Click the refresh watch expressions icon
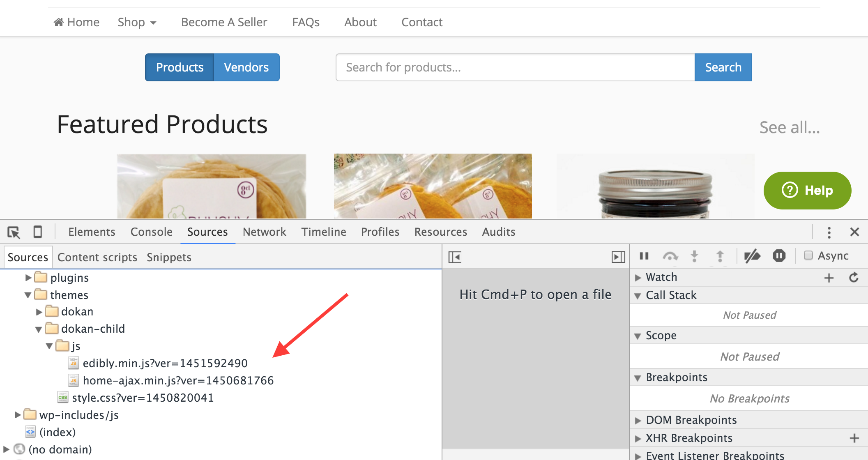Viewport: 868px width, 460px height. (854, 278)
